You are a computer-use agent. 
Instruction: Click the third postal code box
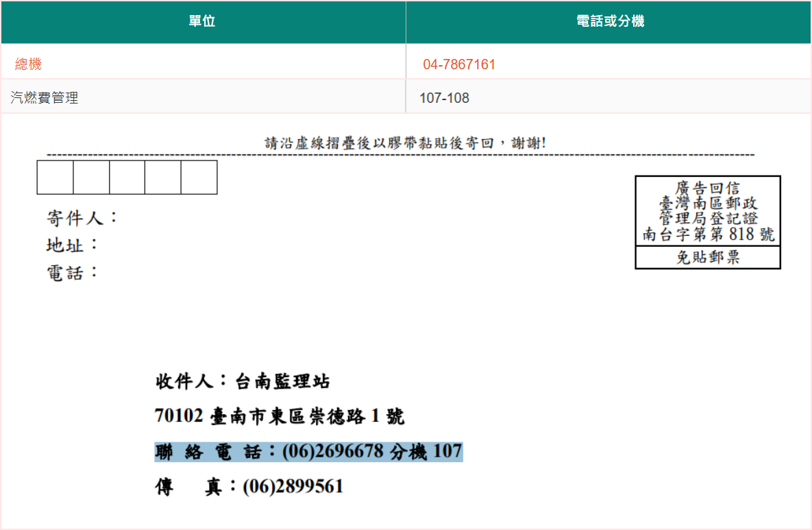coord(127,178)
